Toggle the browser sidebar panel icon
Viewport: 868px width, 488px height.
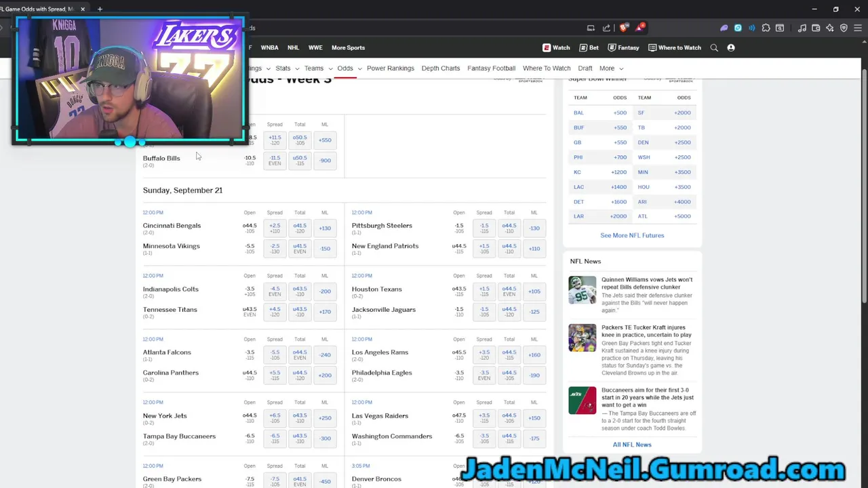[x=780, y=28]
